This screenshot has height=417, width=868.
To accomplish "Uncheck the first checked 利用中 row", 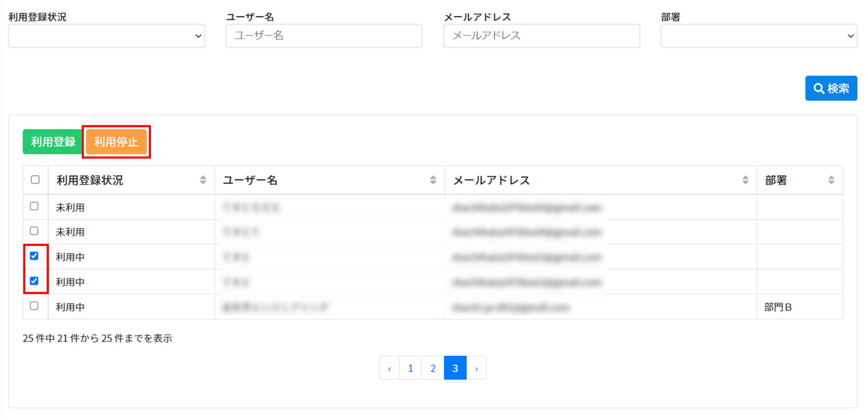I will [x=34, y=256].
